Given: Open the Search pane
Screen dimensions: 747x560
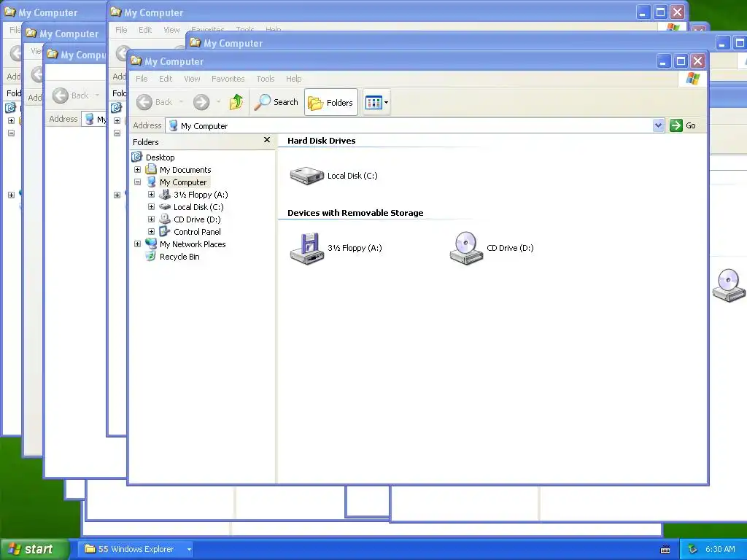Looking at the screenshot, I should 276,102.
